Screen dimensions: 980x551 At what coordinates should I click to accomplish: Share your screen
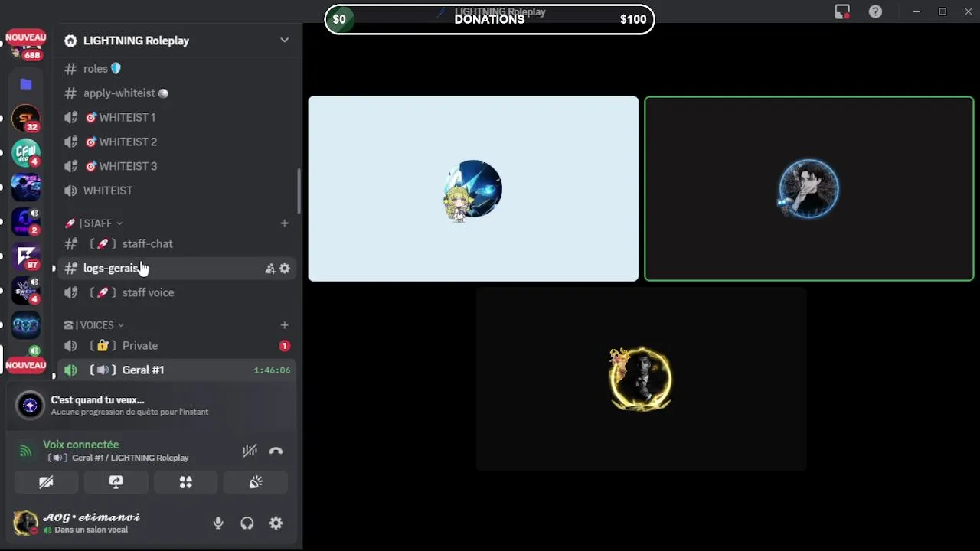point(116,482)
